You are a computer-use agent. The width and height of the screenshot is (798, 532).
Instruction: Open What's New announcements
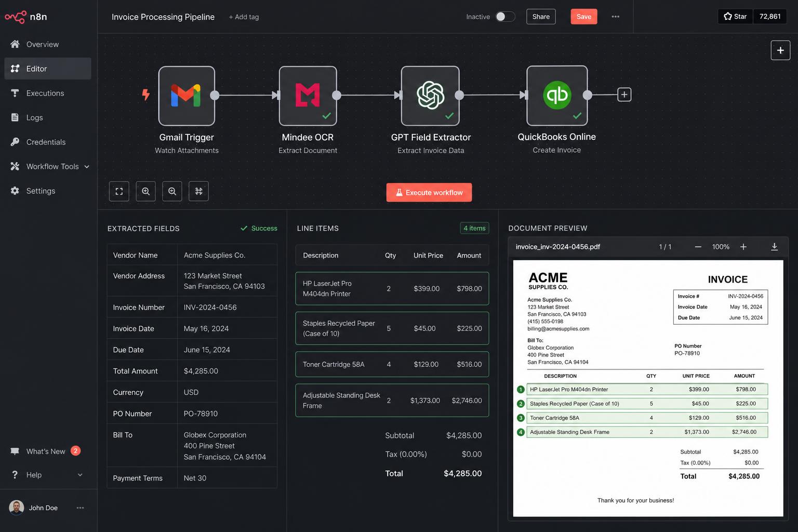click(x=46, y=451)
